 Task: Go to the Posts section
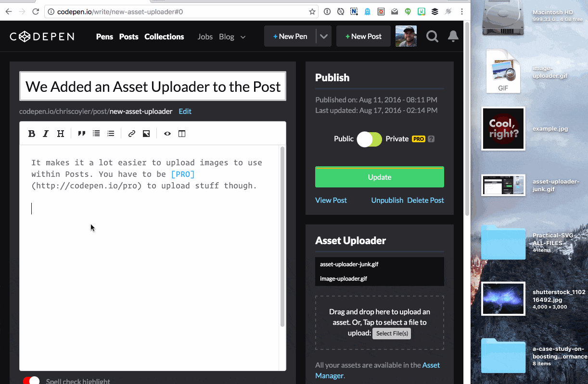tap(128, 36)
